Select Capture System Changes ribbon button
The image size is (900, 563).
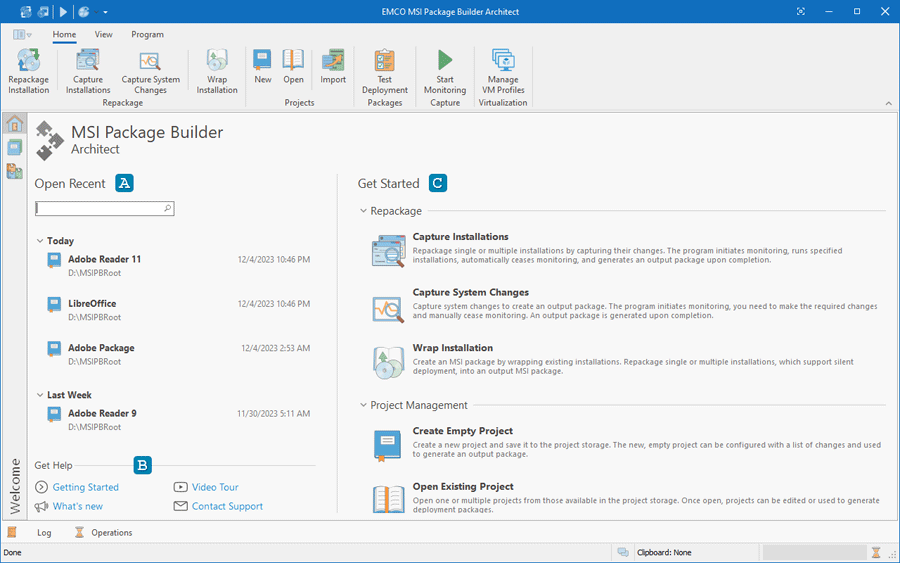(x=150, y=71)
